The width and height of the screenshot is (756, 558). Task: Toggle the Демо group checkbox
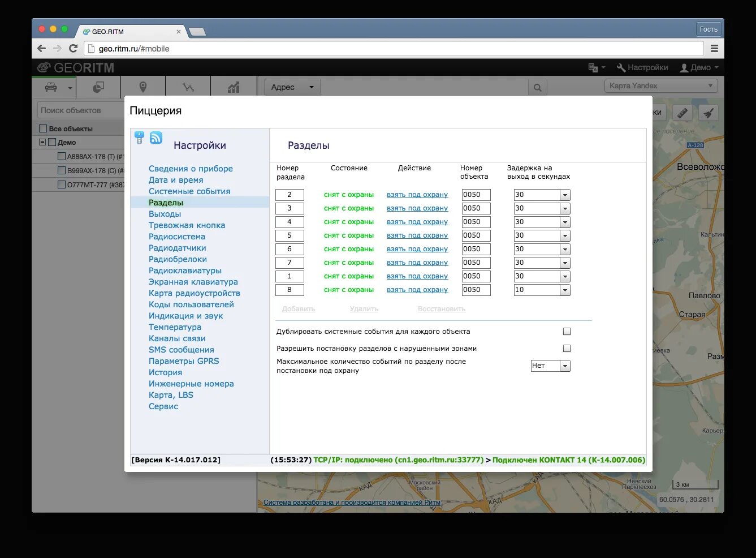[x=52, y=142]
